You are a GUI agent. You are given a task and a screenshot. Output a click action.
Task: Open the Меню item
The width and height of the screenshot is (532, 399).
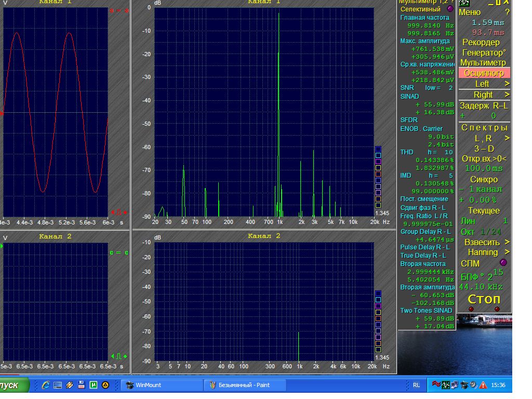pyautogui.click(x=471, y=12)
